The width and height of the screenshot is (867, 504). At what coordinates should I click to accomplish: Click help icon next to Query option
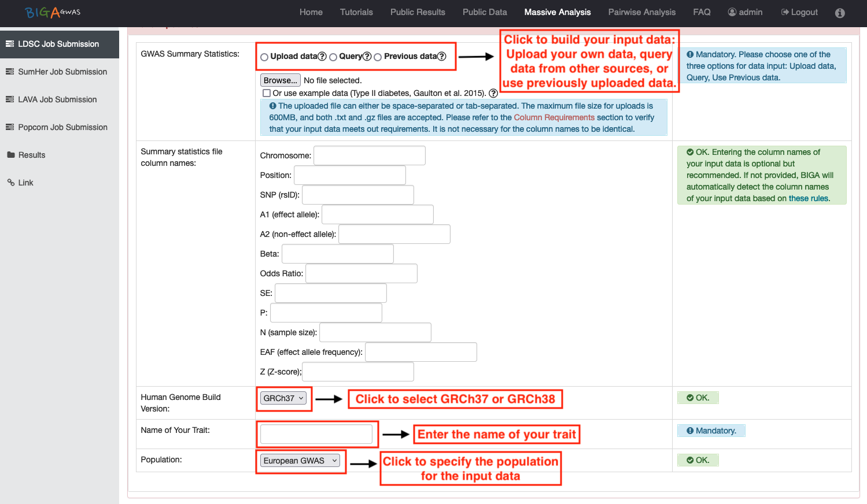point(367,56)
